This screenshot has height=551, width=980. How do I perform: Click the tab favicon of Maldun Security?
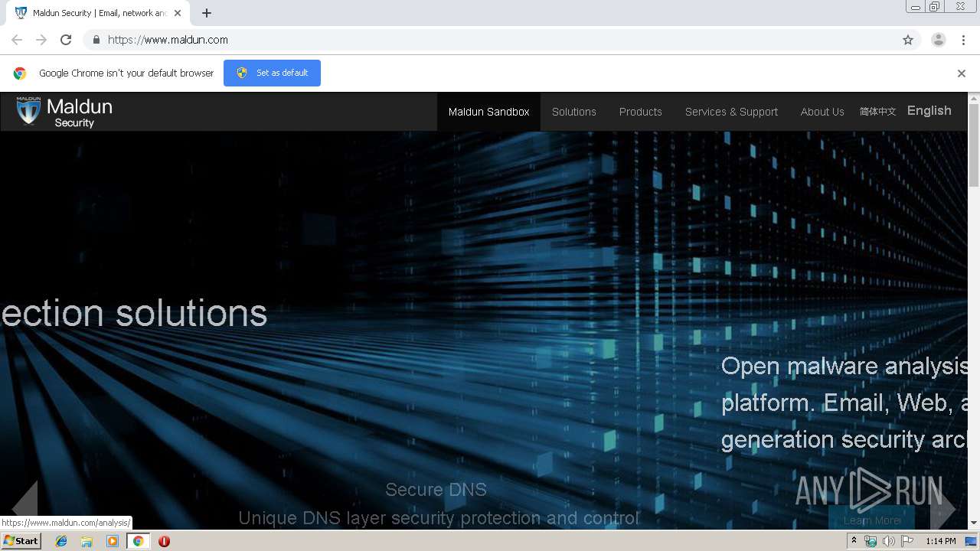21,13
